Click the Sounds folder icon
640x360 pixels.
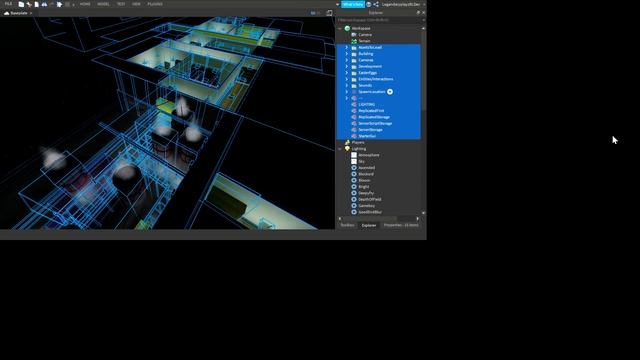tap(354, 85)
